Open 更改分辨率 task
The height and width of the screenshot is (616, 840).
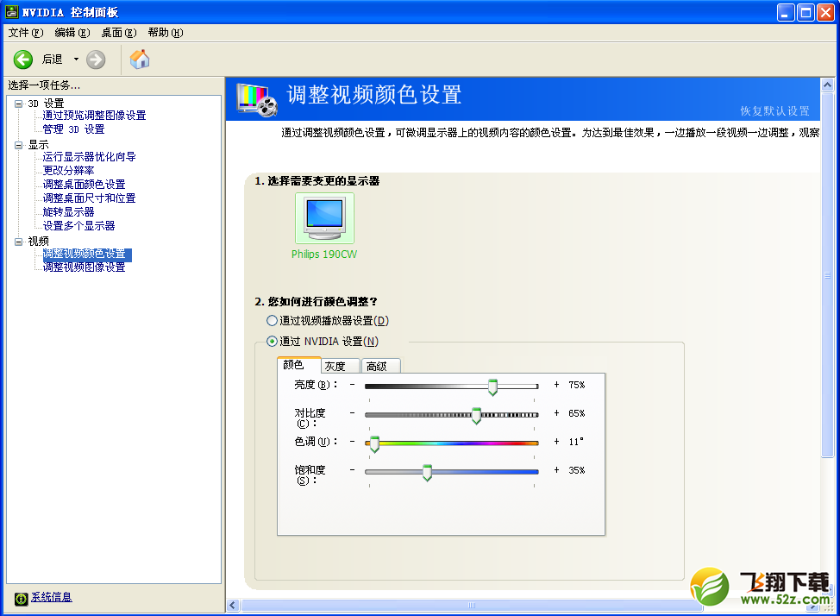point(69,171)
